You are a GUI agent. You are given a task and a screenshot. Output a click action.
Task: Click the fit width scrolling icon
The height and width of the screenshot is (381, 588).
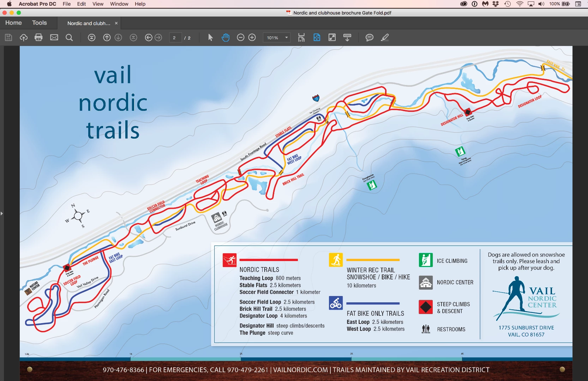click(x=301, y=37)
